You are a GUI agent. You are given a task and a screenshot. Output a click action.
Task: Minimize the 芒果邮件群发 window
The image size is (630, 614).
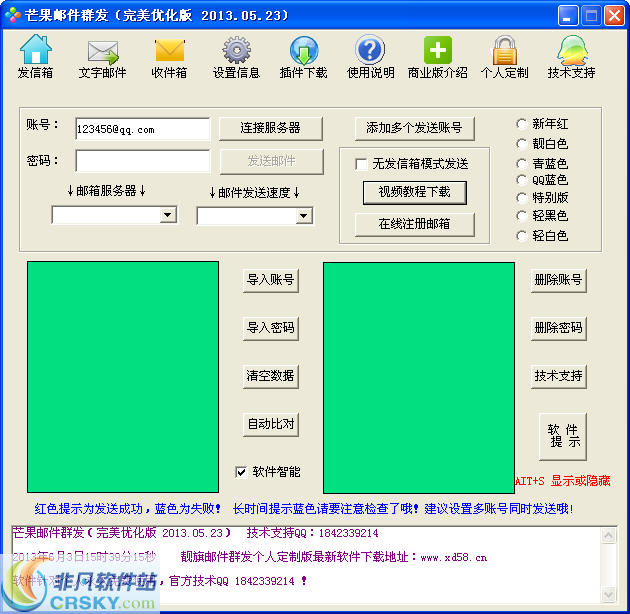coord(568,16)
